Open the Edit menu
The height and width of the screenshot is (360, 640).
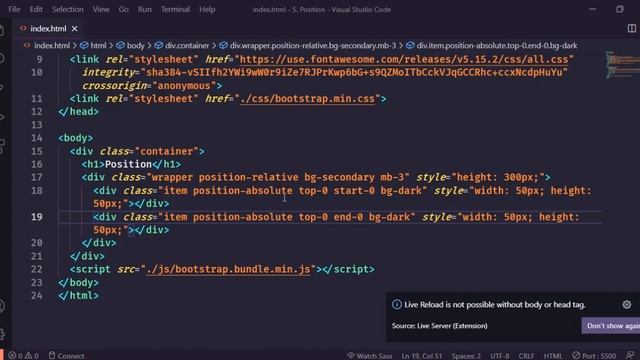(x=36, y=9)
